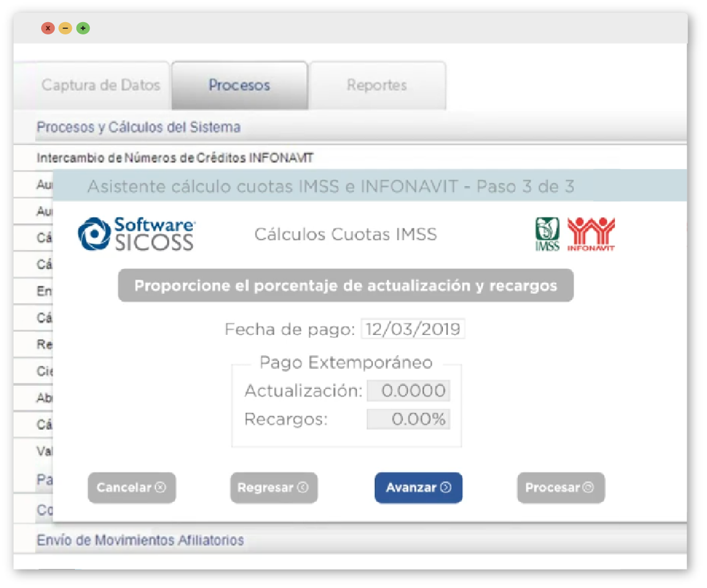707x588 pixels.
Task: Select the Procesos tab
Action: [x=239, y=85]
